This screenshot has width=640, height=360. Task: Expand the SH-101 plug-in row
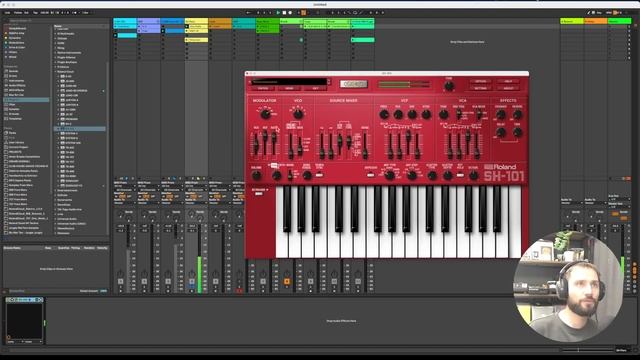tap(59, 129)
